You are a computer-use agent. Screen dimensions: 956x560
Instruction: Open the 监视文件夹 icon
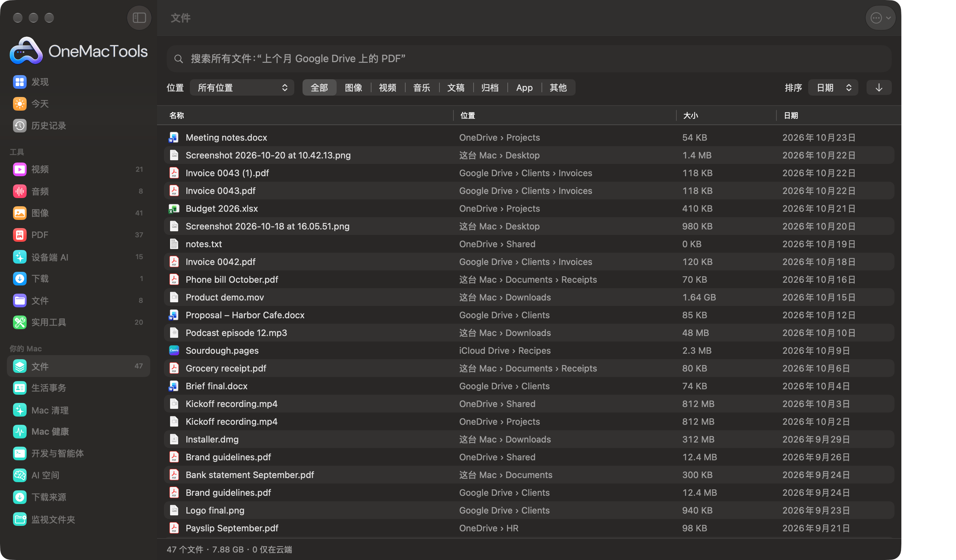(20, 519)
